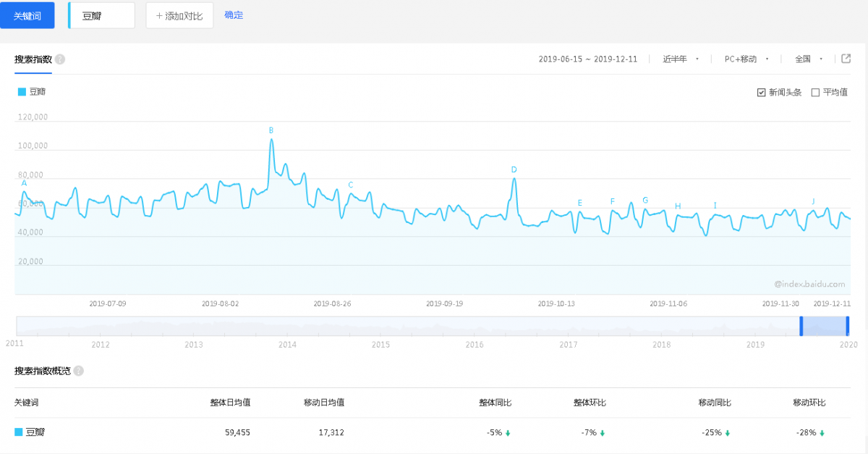This screenshot has height=454, width=868.
Task: Click the 整体环比 column header
Action: 590,403
